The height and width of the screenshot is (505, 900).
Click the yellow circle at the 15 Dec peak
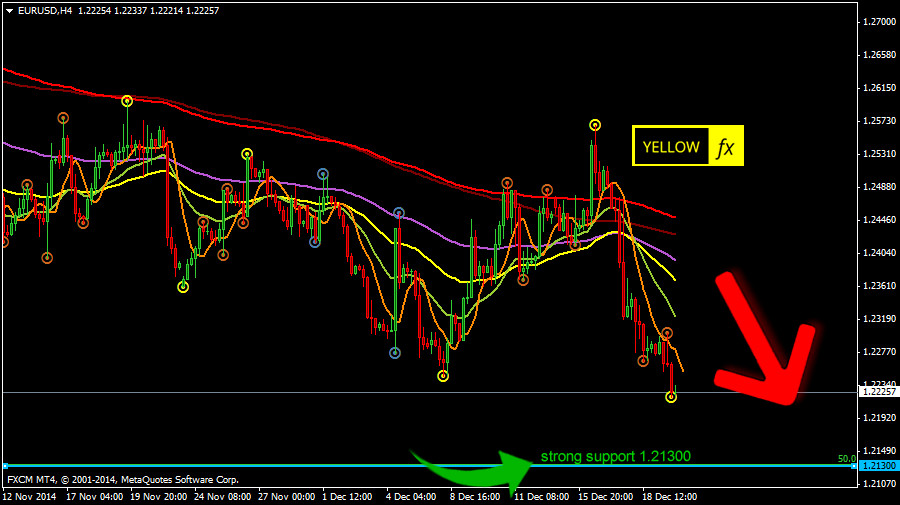coord(595,125)
